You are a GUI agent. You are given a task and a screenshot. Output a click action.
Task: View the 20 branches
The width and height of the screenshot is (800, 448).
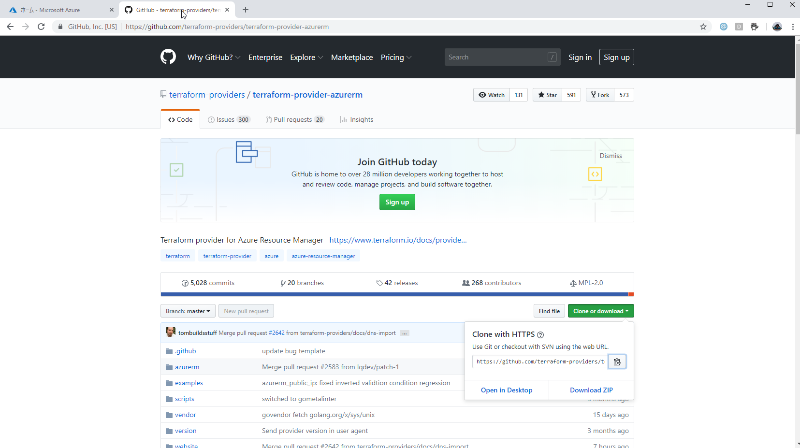[302, 283]
